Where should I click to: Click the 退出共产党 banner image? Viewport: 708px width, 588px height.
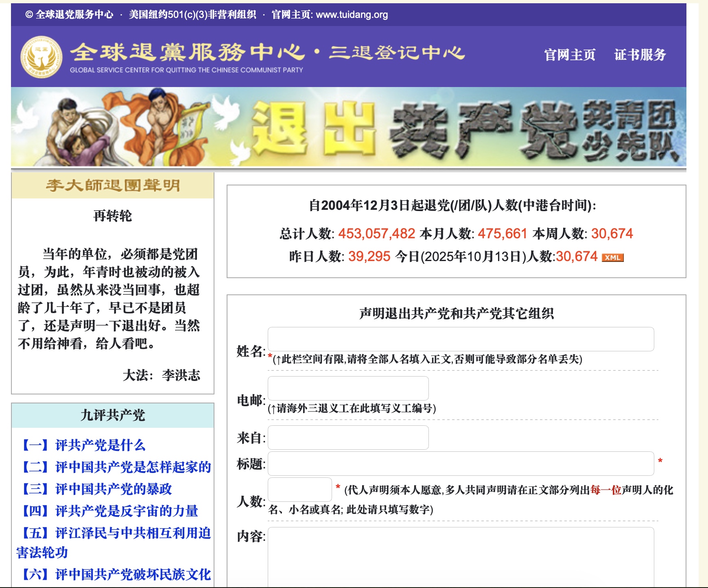(x=348, y=127)
